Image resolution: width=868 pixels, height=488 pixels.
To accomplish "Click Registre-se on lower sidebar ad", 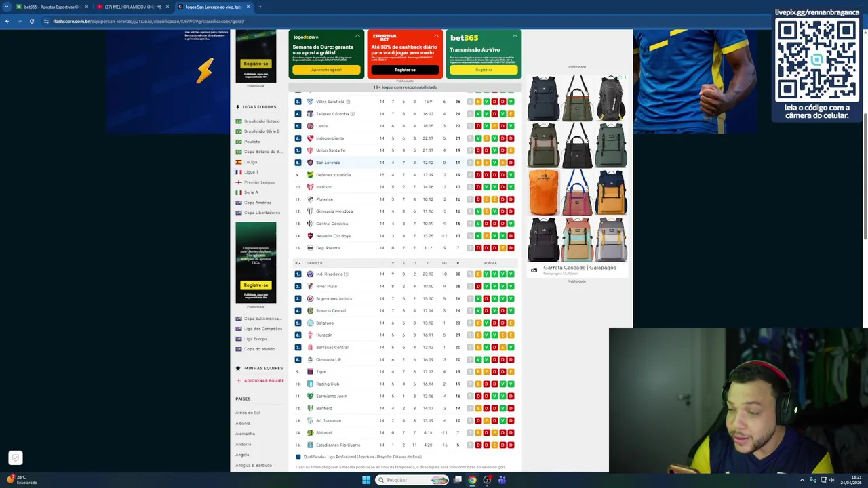I will [256, 285].
